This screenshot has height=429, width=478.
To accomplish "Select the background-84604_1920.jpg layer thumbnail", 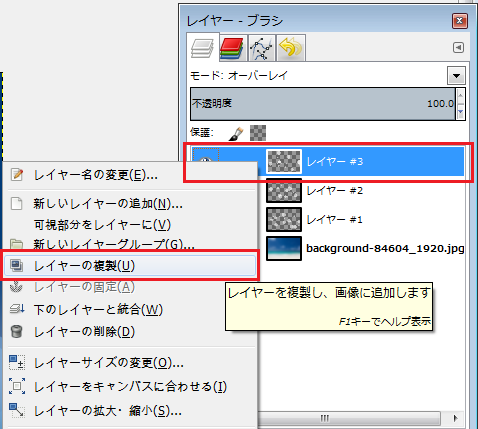I will point(284,248).
